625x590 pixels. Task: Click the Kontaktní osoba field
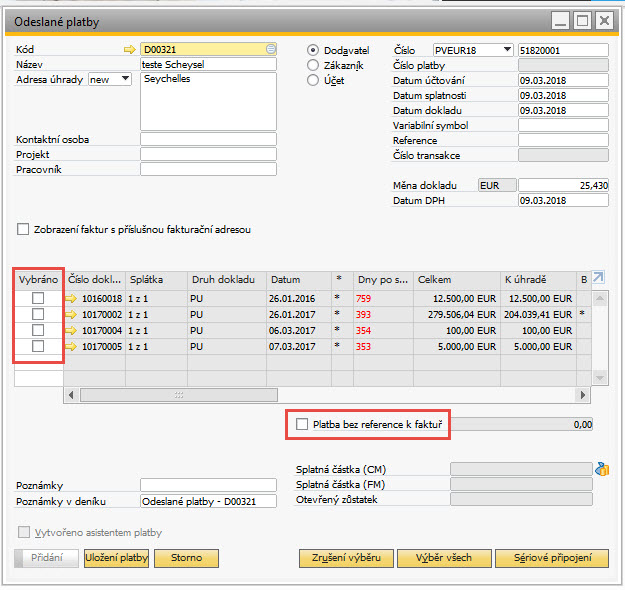click(x=208, y=139)
